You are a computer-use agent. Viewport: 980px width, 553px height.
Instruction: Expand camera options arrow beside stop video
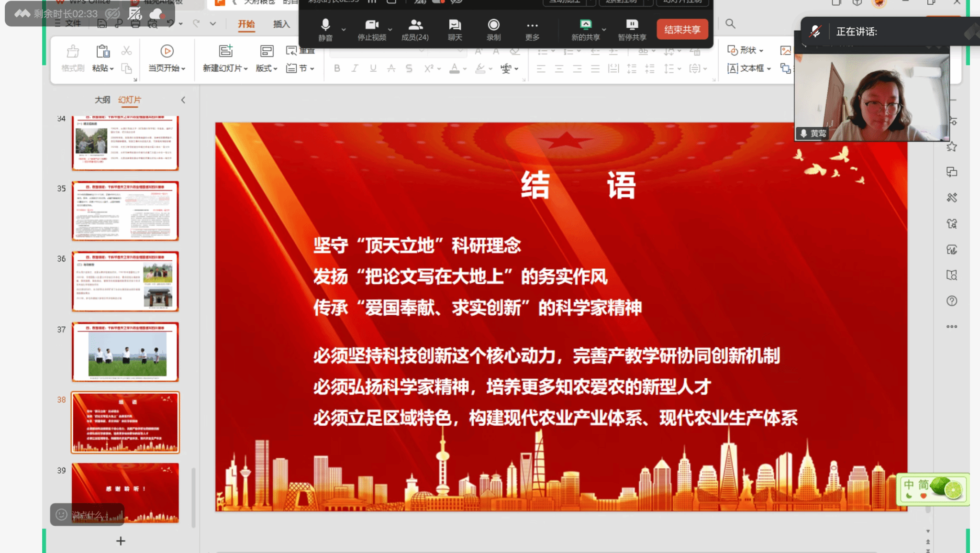pyautogui.click(x=390, y=30)
